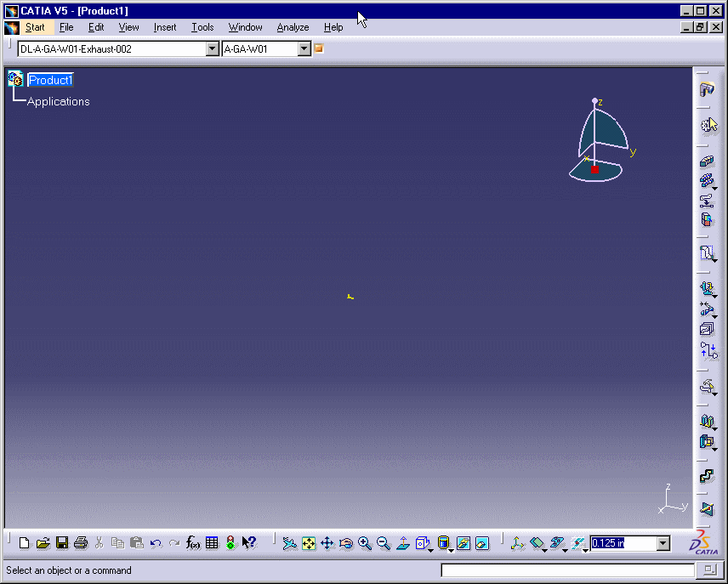Open the Analyze menu
This screenshot has height=584, width=728.
click(x=293, y=27)
